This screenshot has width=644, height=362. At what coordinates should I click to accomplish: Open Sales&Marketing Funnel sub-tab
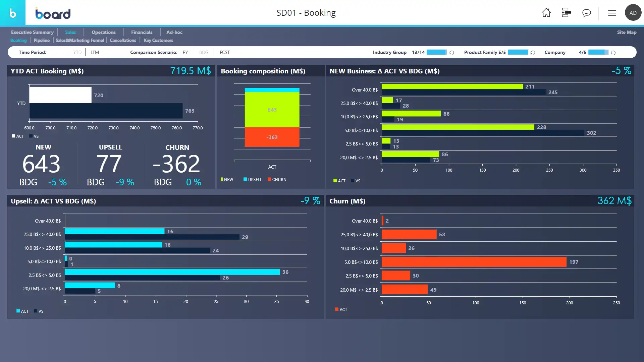[x=79, y=40]
